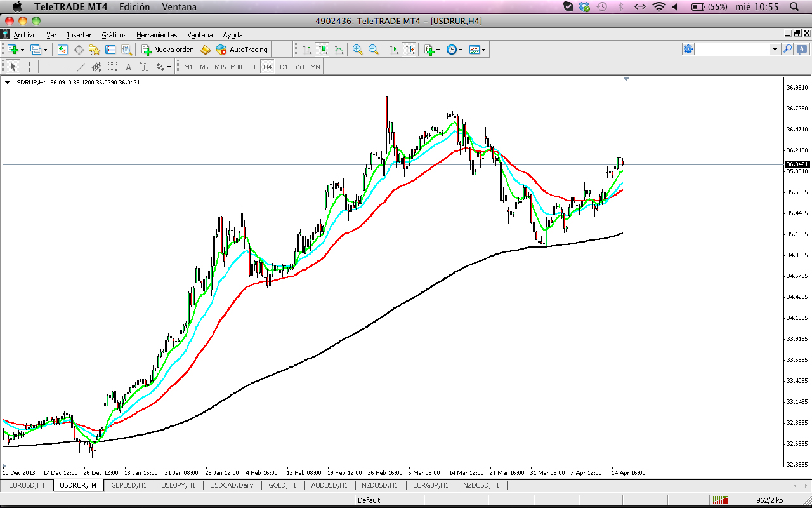Open the chat notifications icon
This screenshot has width=812, height=508.
(x=802, y=50)
